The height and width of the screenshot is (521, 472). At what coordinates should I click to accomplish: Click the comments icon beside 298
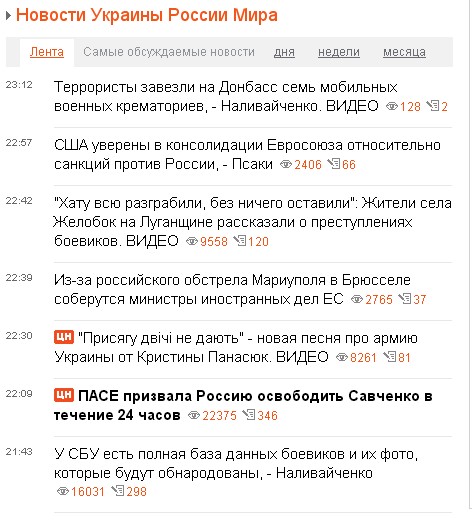117,491
